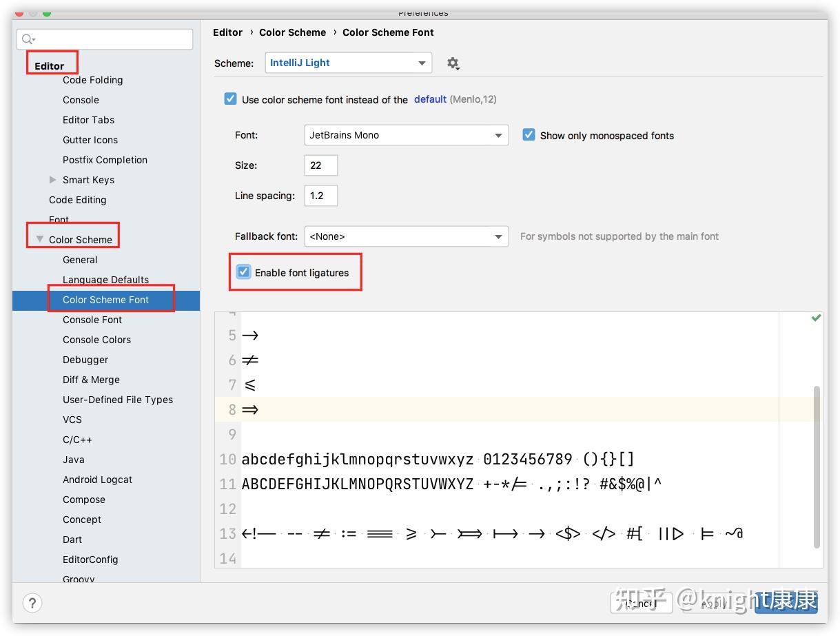Screen dimensions: 840x636
Task: Select Console Colors item
Action: [x=96, y=340]
